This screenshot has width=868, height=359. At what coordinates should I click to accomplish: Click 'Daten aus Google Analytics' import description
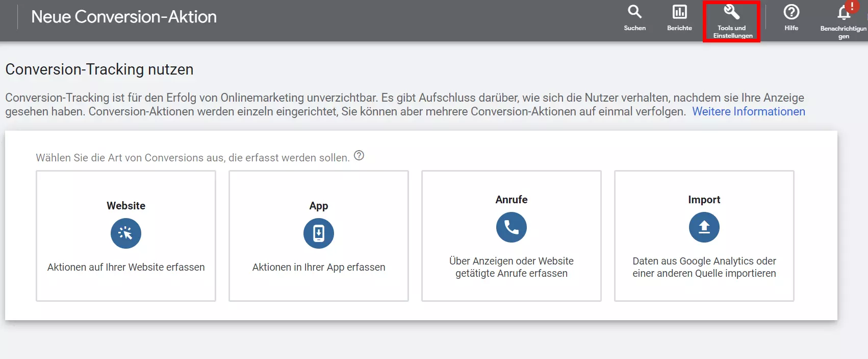point(704,267)
